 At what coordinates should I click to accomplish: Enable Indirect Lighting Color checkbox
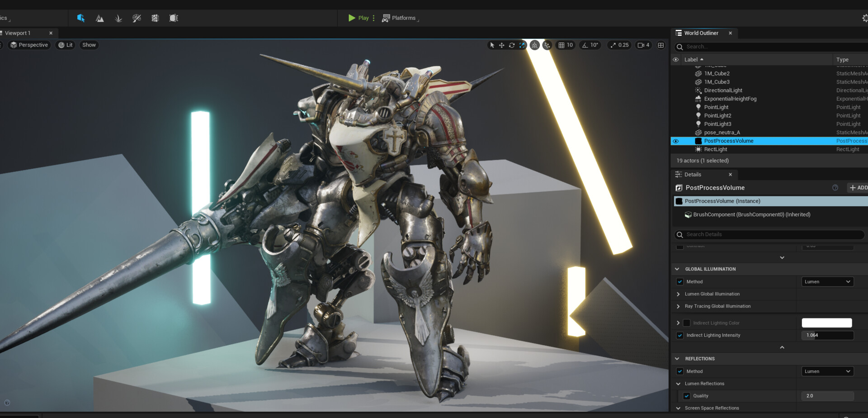(x=687, y=323)
